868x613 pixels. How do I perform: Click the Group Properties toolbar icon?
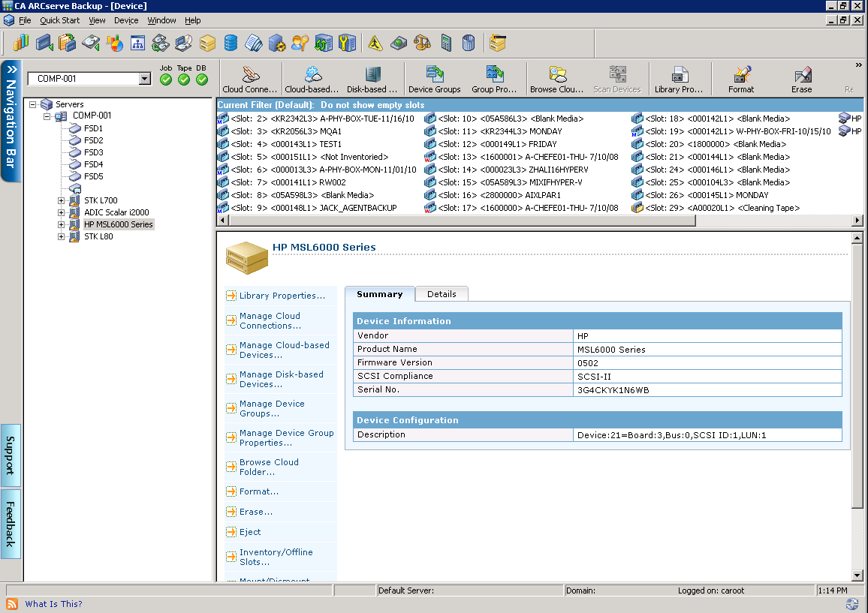coord(494,77)
